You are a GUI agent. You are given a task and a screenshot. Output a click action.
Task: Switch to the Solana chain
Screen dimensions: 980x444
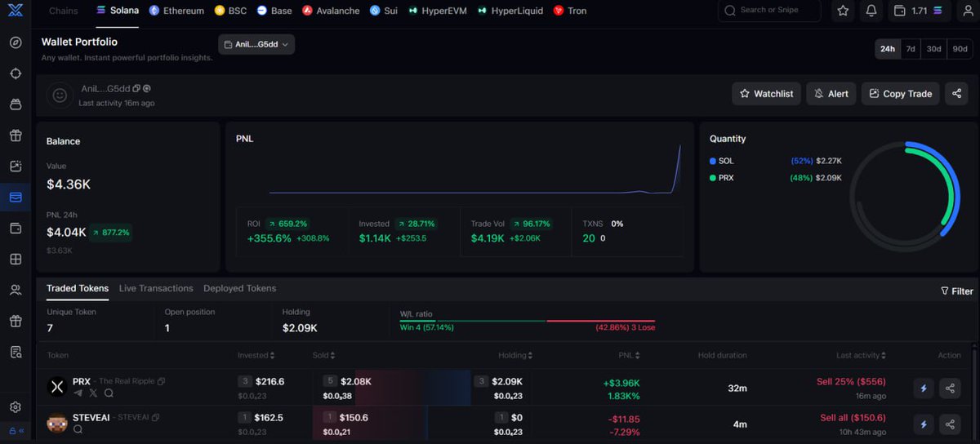[x=118, y=11]
